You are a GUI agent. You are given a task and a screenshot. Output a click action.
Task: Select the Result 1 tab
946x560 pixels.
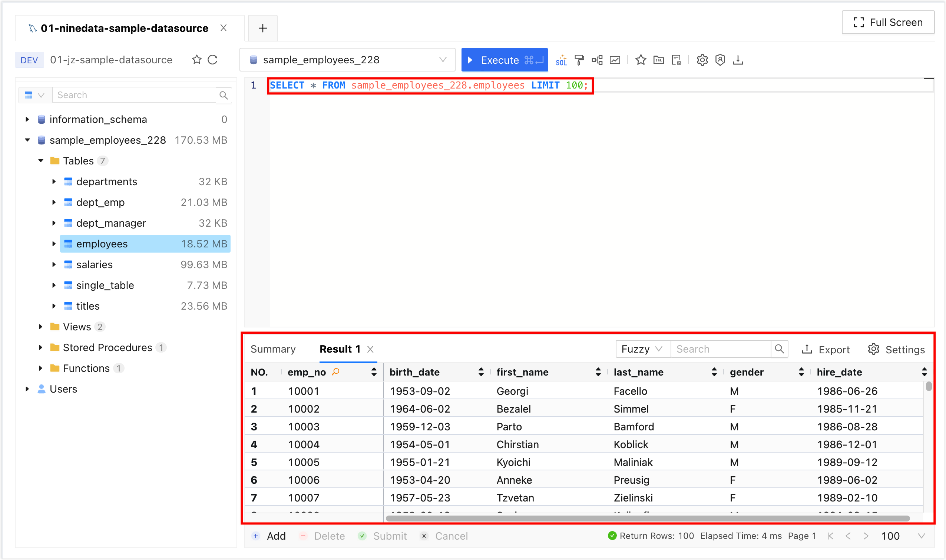(x=340, y=349)
